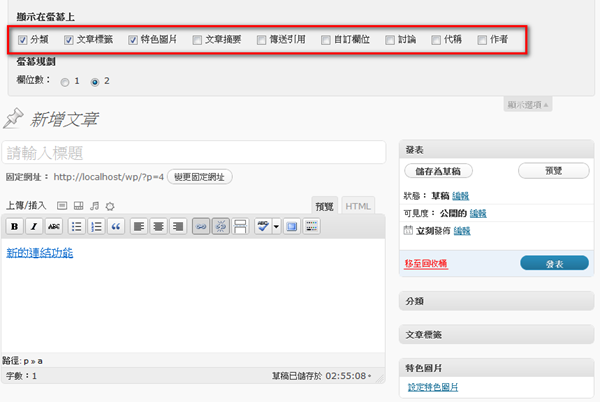Enable the 自訂欄位 screen option
The width and height of the screenshot is (600, 402).
(326, 40)
